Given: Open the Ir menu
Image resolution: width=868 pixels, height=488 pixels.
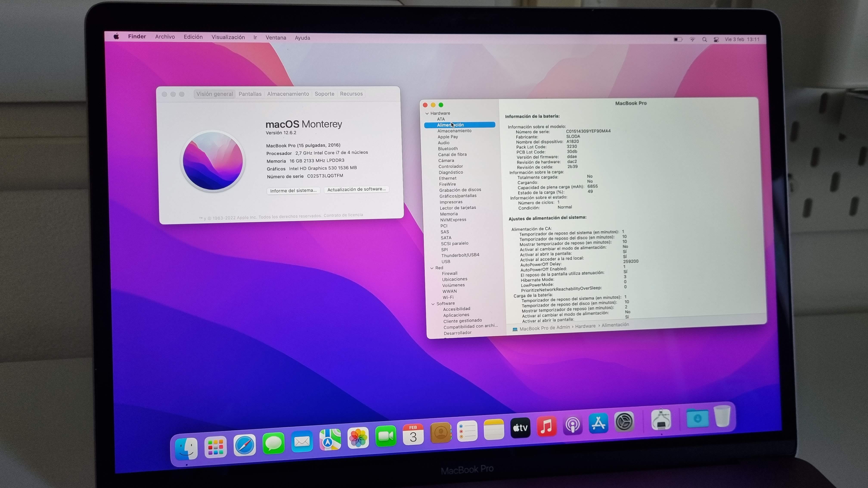Looking at the screenshot, I should click(x=255, y=37).
